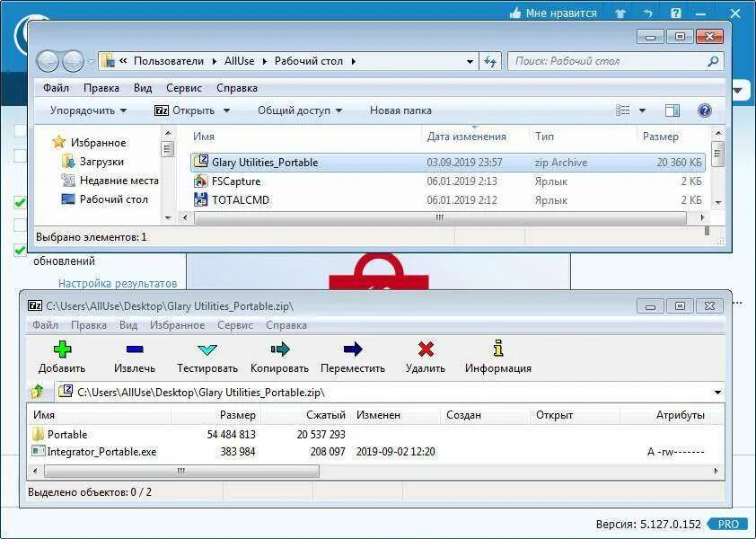Click Настройка результатов link in Glary
Viewport: 756px width, 539px height.
[118, 283]
